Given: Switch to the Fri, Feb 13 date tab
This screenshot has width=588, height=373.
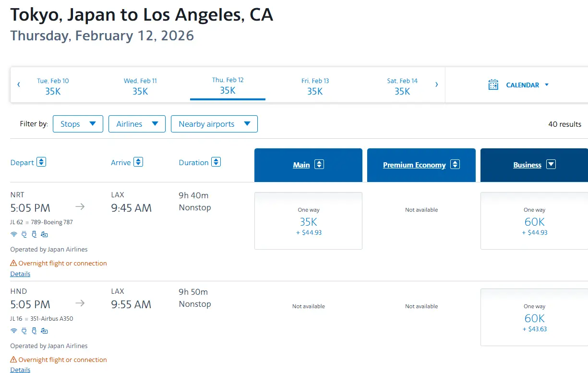Looking at the screenshot, I should click(315, 86).
